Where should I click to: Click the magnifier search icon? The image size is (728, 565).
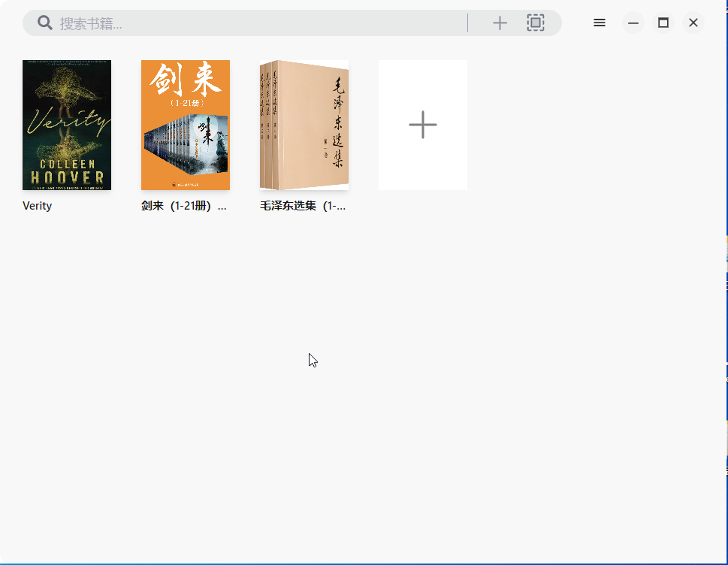pyautogui.click(x=45, y=23)
